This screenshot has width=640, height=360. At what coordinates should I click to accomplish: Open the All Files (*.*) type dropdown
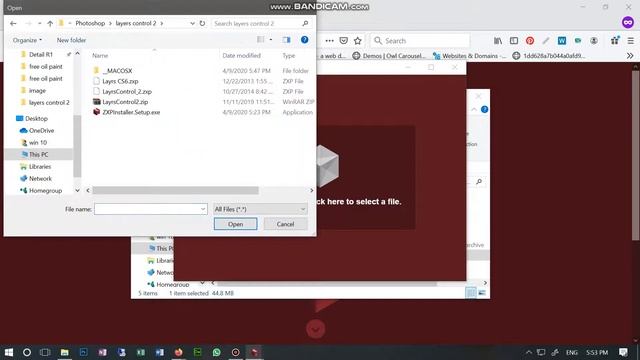(x=260, y=209)
